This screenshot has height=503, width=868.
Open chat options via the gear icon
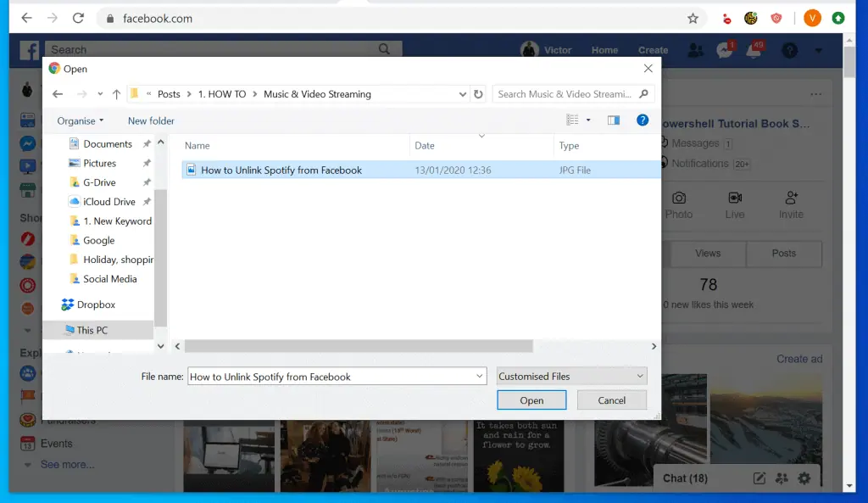(x=803, y=478)
